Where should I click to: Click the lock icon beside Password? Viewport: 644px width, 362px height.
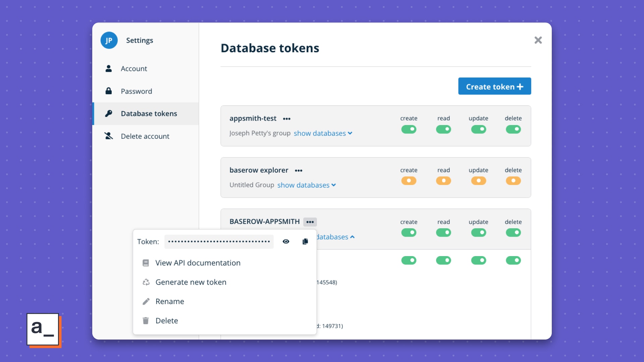(x=108, y=91)
